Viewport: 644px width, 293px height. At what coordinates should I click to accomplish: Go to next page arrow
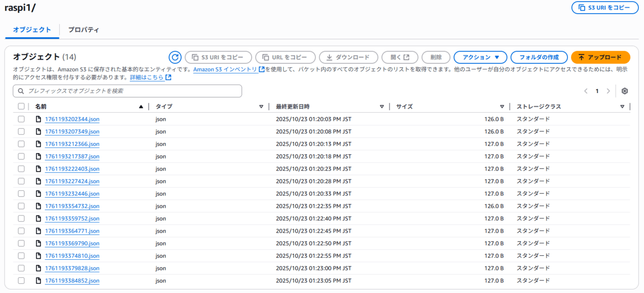coord(608,91)
